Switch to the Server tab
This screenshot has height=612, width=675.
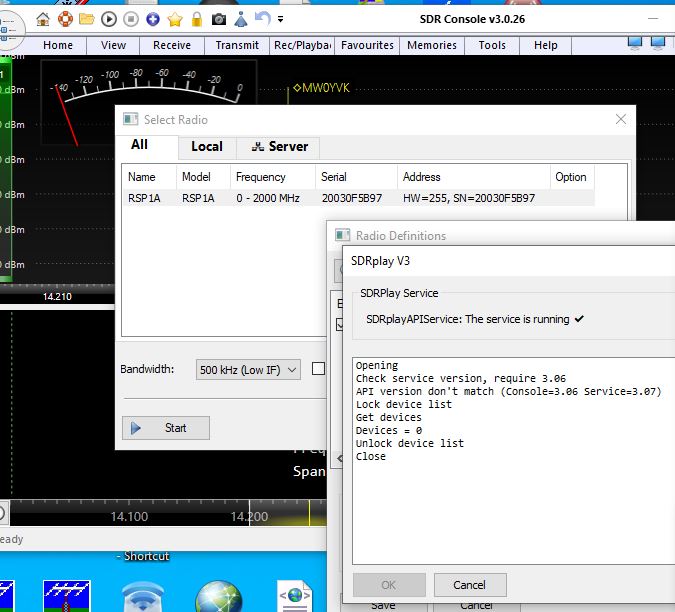[x=280, y=146]
